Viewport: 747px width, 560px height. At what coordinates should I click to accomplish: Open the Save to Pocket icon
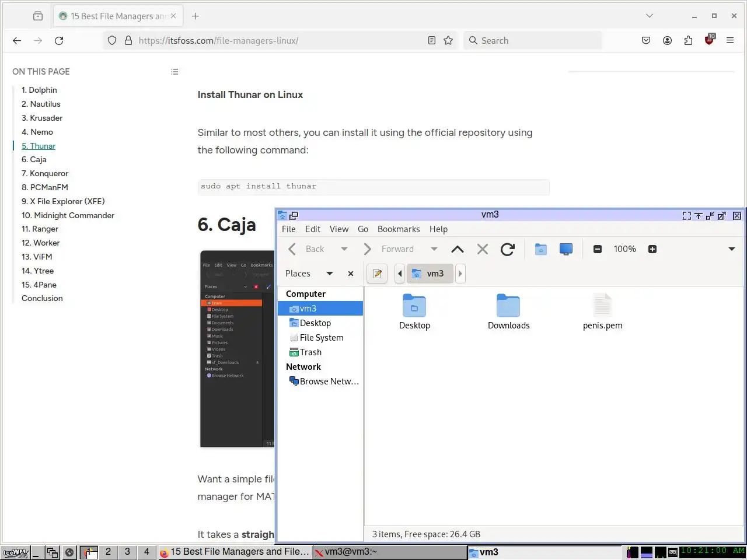tap(646, 40)
